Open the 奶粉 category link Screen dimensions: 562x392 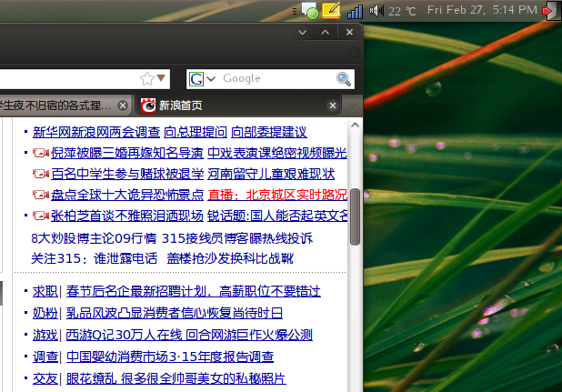[45, 313]
